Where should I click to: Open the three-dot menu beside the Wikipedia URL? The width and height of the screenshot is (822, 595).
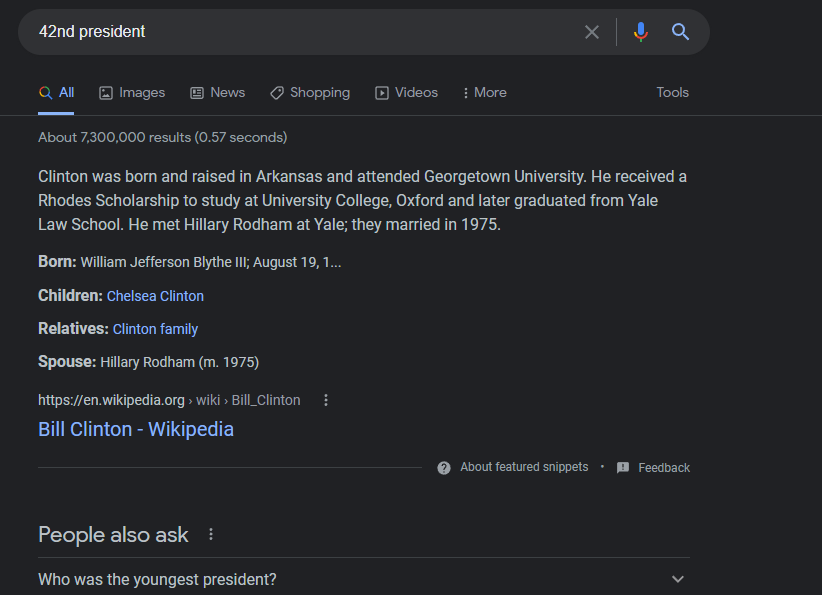[x=326, y=401]
